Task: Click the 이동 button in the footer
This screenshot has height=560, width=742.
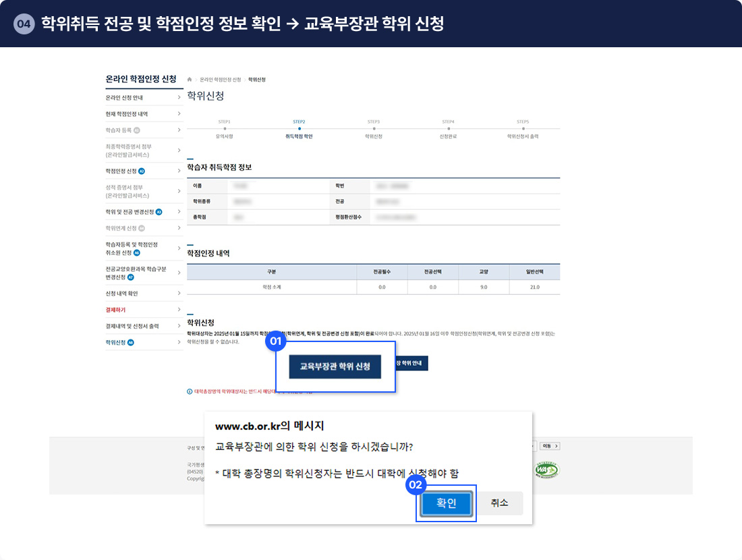Action: pos(550,446)
